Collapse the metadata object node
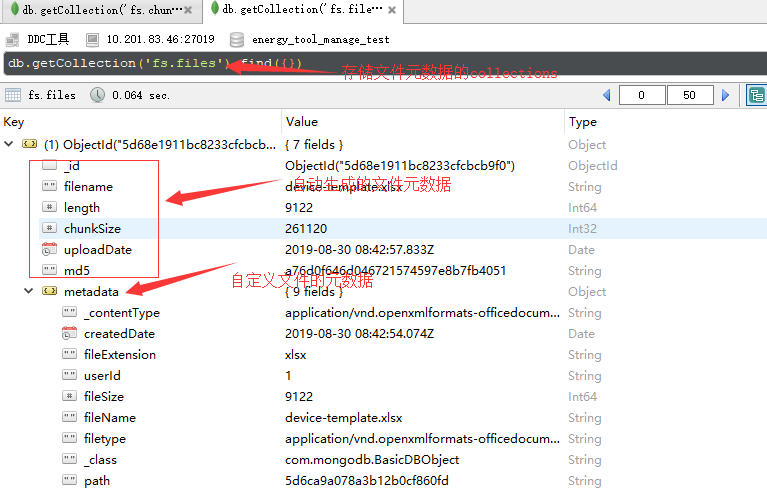 (x=29, y=291)
